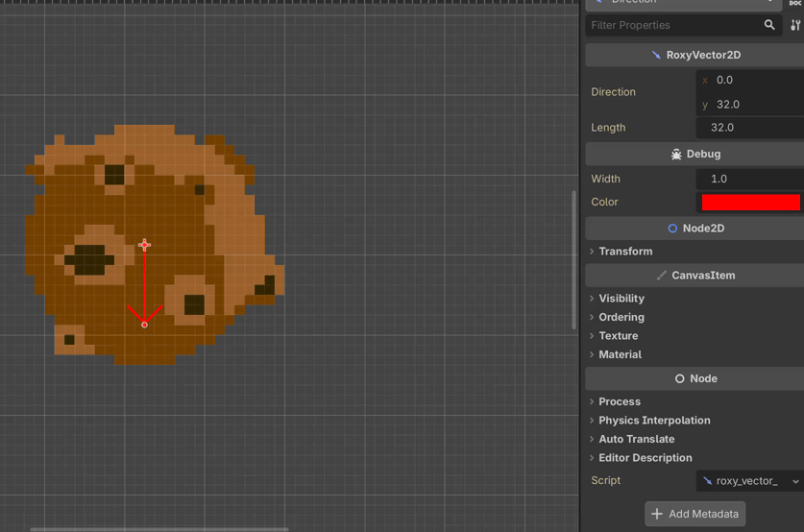804x532 pixels.
Task: Open the inspector filter options icon
Action: click(795, 25)
